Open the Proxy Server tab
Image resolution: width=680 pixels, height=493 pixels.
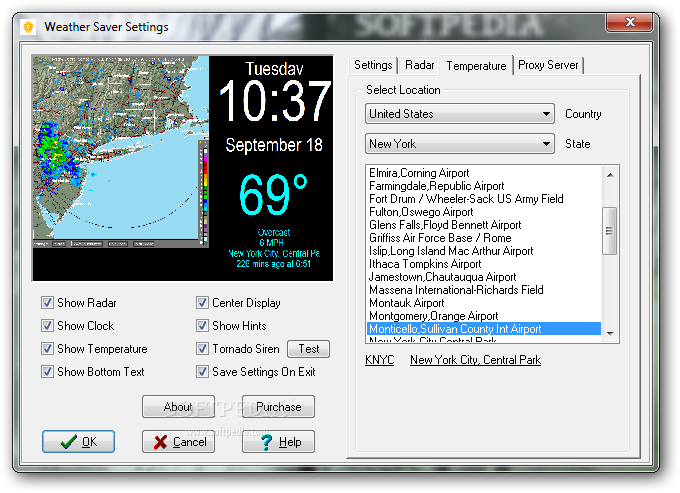(x=548, y=65)
